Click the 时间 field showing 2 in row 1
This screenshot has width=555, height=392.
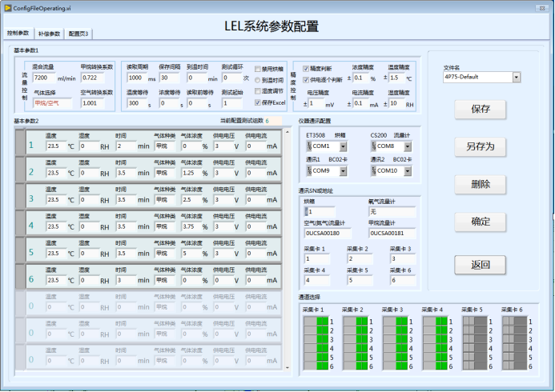tap(127, 146)
